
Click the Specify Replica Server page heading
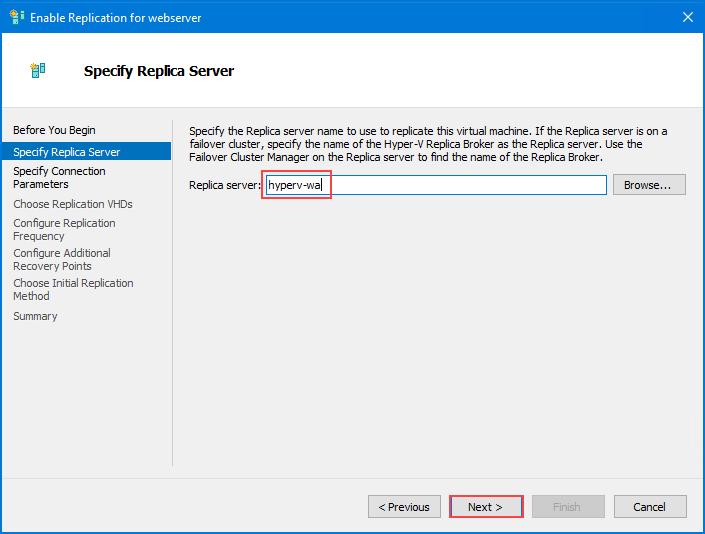(x=159, y=71)
